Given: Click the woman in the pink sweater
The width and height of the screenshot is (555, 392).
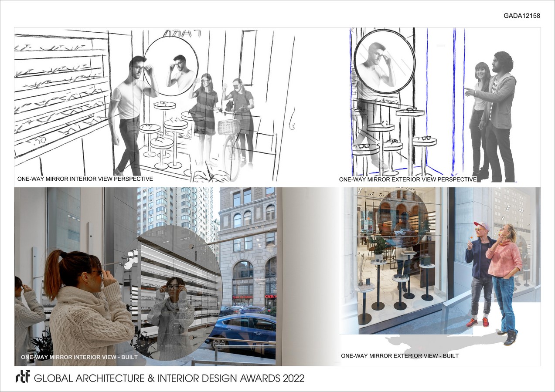Looking at the screenshot, I should tap(506, 279).
